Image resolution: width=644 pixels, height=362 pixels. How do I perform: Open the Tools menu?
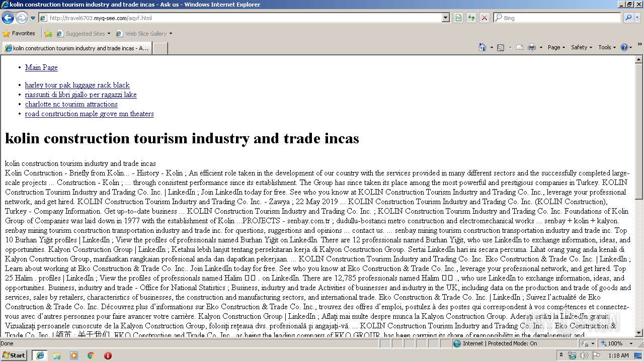[x=607, y=47]
